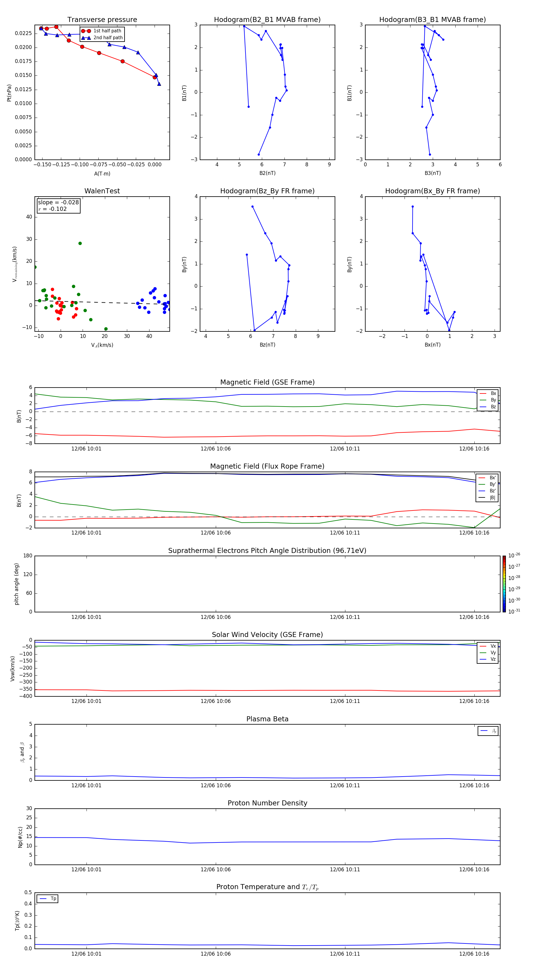Click the red Vx line in solar wind plot

[267, 690]
